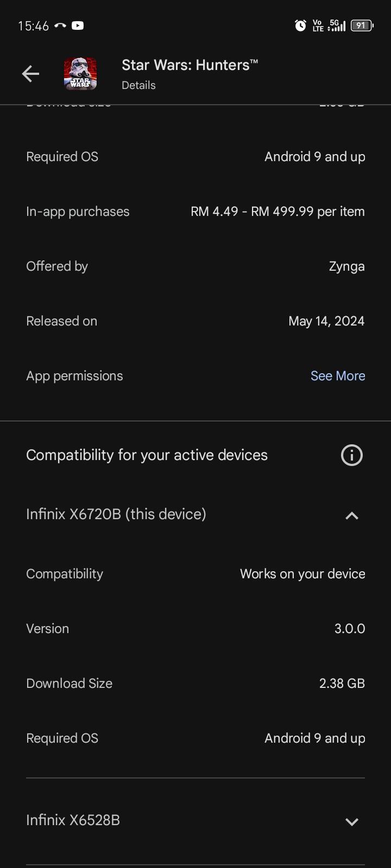The height and width of the screenshot is (868, 391).
Task: Tap Compatibility for your active devices heading
Action: [147, 455]
